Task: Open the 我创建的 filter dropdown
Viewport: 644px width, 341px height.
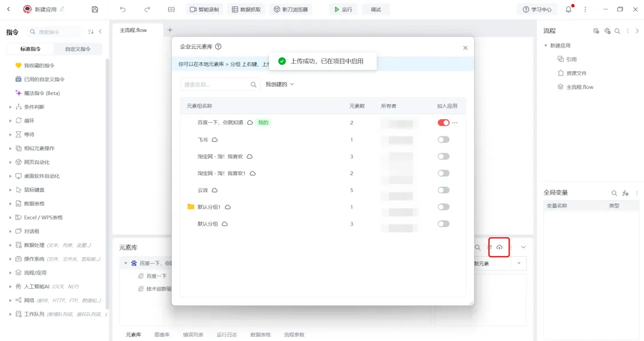Action: click(x=279, y=84)
